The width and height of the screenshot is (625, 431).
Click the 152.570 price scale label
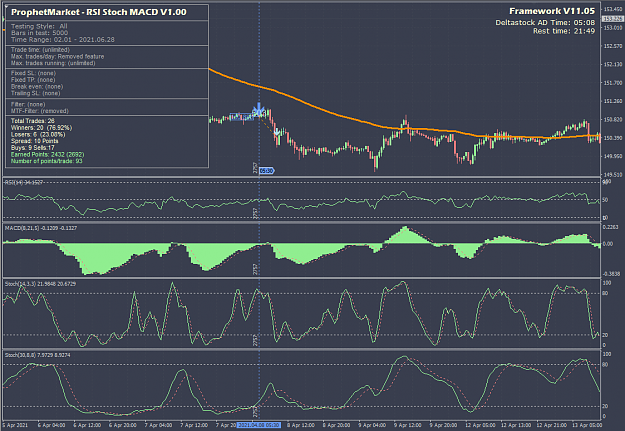coord(613,46)
